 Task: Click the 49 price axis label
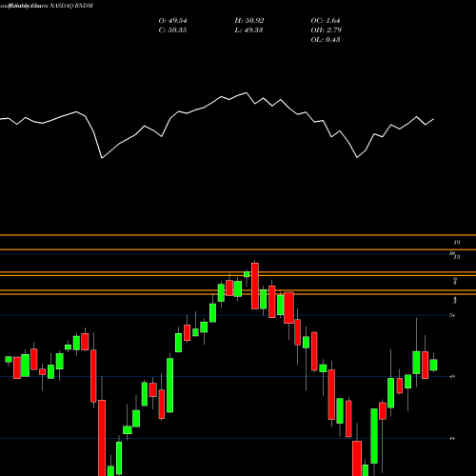click(x=452, y=377)
